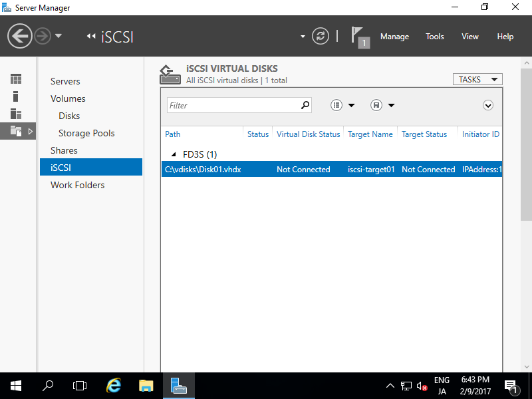Click the IPAddress initiator cell
The height and width of the screenshot is (399, 532).
(481, 170)
